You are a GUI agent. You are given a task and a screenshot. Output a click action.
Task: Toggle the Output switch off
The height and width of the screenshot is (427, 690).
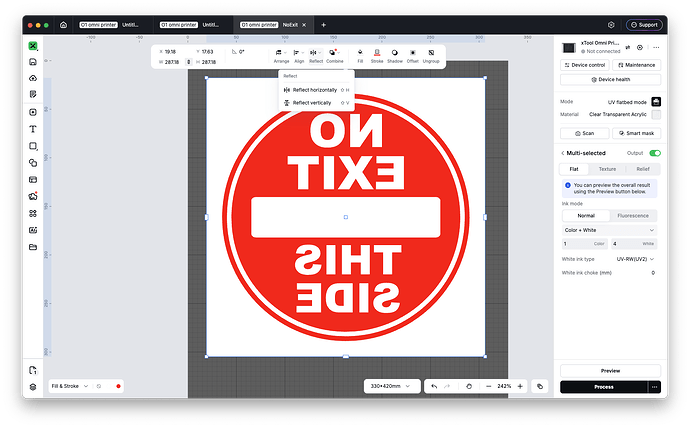[655, 153]
